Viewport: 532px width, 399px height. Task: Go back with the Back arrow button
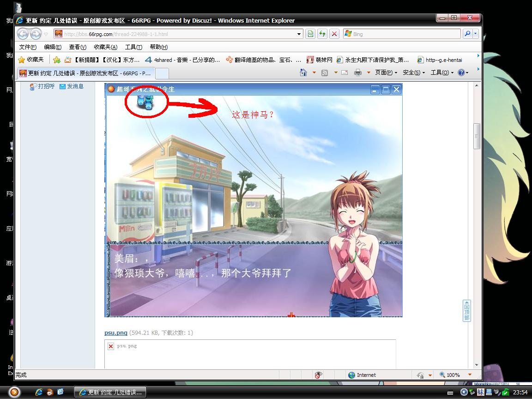(x=23, y=34)
